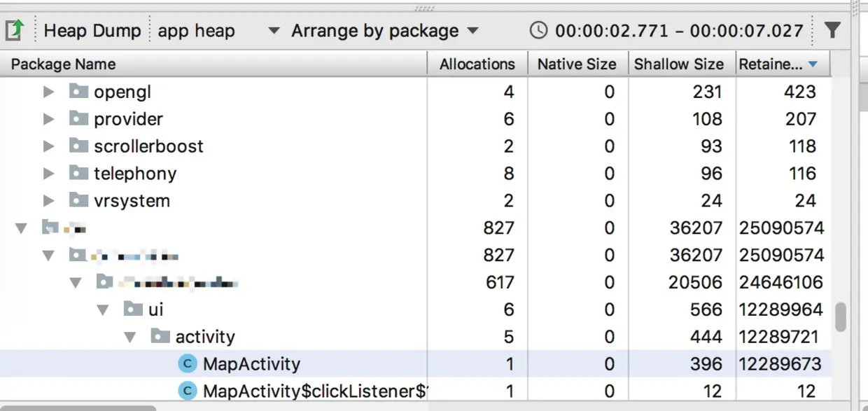868x411 pixels.
Task: Collapse the activity package node
Action: click(x=129, y=337)
